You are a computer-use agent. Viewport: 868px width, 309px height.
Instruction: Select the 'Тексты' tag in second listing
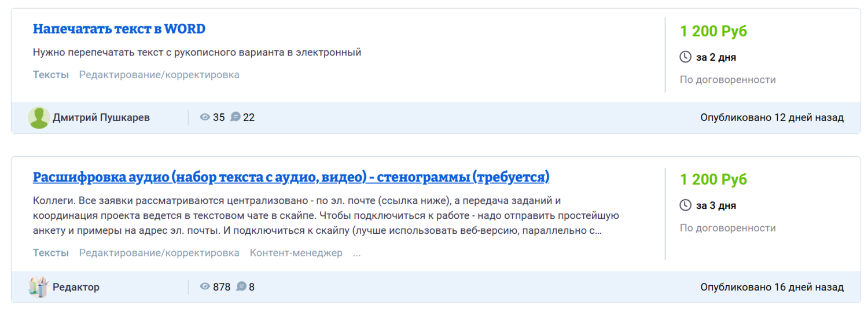click(51, 253)
